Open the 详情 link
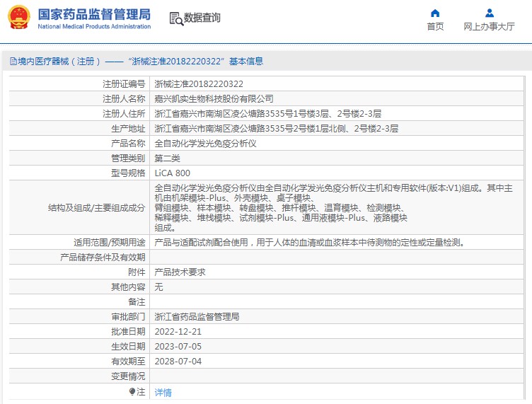Image resolution: width=532 pixels, height=404 pixels. click(163, 392)
